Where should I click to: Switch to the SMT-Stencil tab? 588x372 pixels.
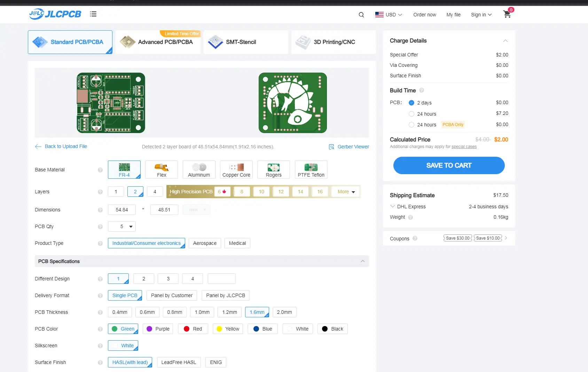[x=246, y=42]
